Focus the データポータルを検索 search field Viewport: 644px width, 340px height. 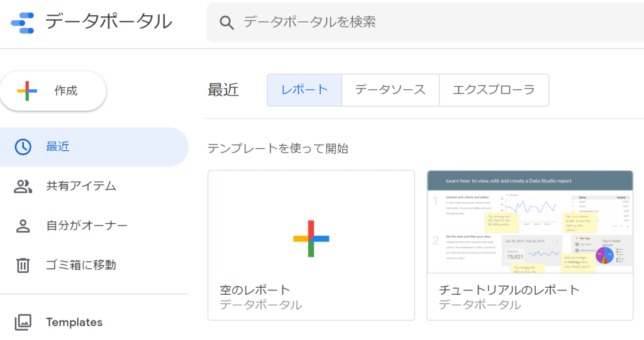pyautogui.click(x=426, y=22)
